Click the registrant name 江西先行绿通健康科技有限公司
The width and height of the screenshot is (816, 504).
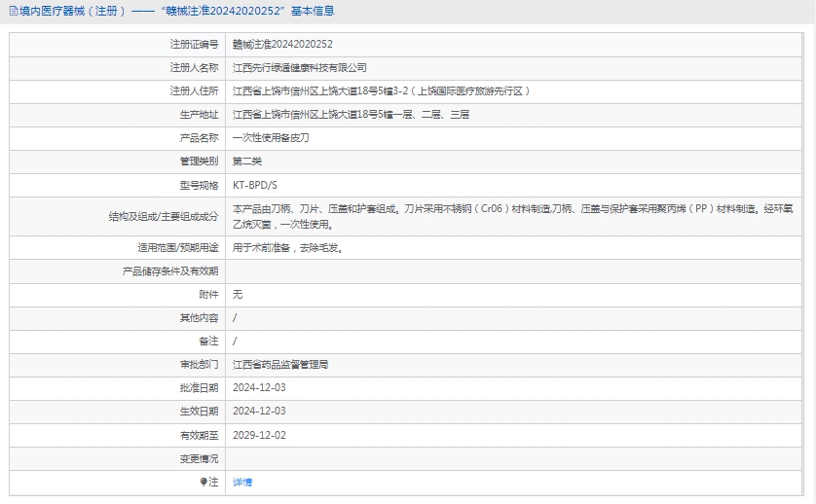(x=300, y=68)
